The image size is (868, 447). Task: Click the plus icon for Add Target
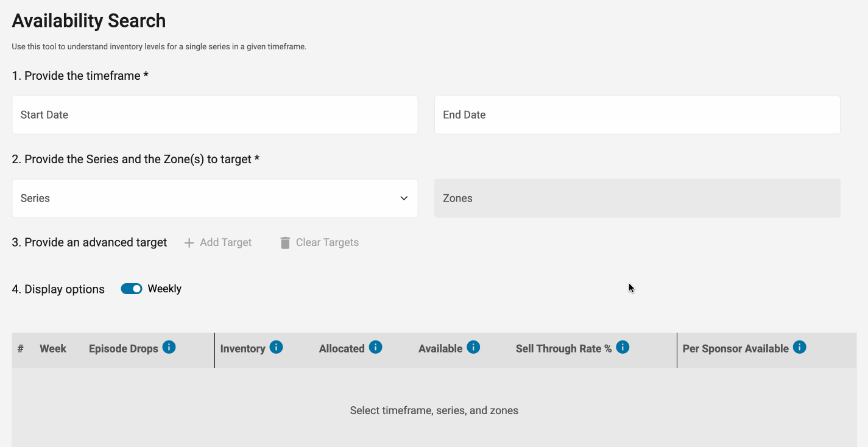pos(189,243)
